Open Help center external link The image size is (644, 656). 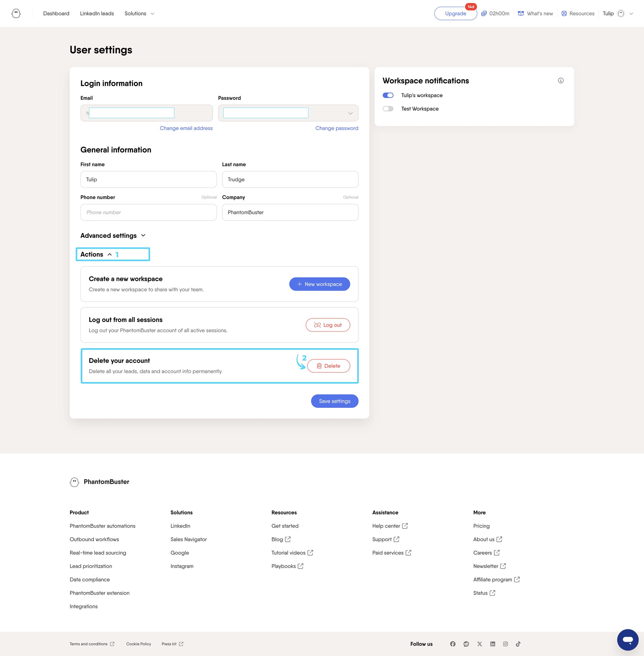click(x=390, y=526)
